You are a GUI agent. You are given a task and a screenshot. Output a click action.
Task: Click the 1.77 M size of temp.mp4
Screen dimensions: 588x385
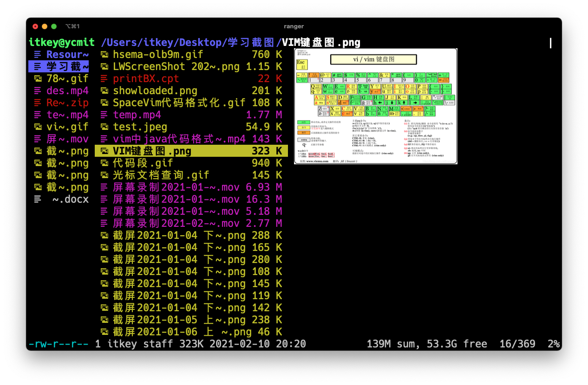pyautogui.click(x=264, y=115)
